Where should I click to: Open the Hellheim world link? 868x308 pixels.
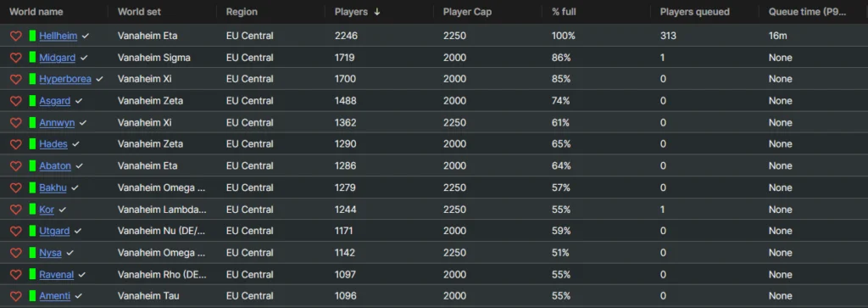coord(58,36)
